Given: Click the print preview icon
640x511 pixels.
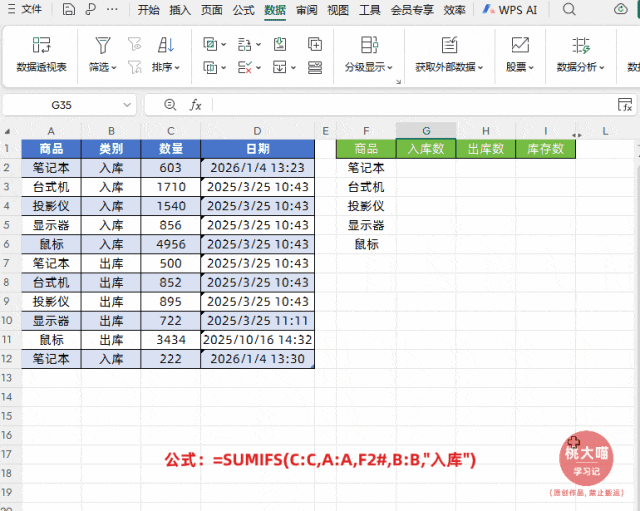Looking at the screenshot, I should pyautogui.click(x=90, y=9).
